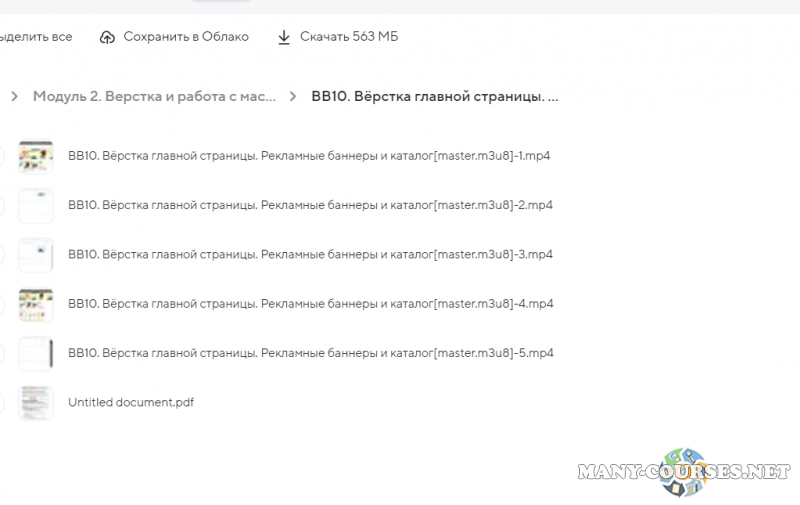Viewport: 800px width, 505px height.
Task: Click the current BB10. Вёрстка главной страницы breadcrumb
Action: click(434, 97)
